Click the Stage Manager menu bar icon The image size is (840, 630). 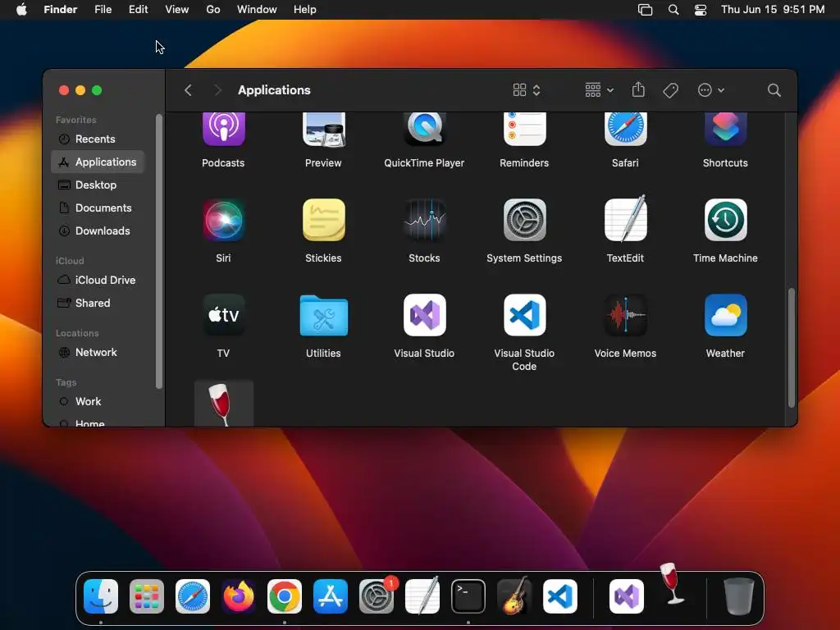tap(645, 10)
